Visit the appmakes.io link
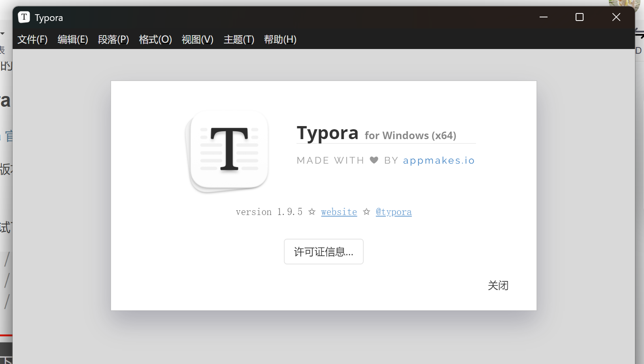644x364 pixels. click(x=439, y=160)
